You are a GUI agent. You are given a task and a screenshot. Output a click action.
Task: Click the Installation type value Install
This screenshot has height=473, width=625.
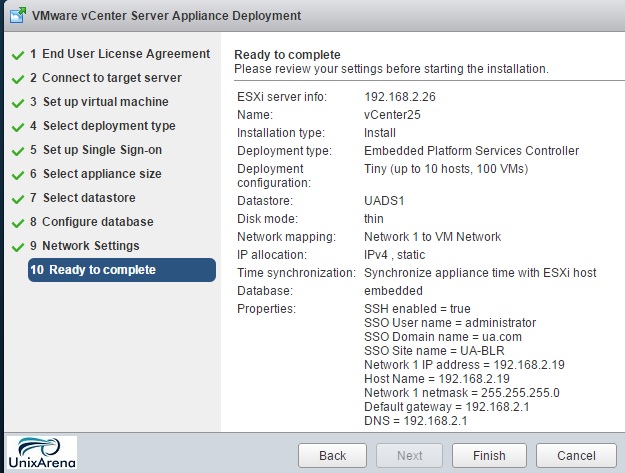coord(380,133)
